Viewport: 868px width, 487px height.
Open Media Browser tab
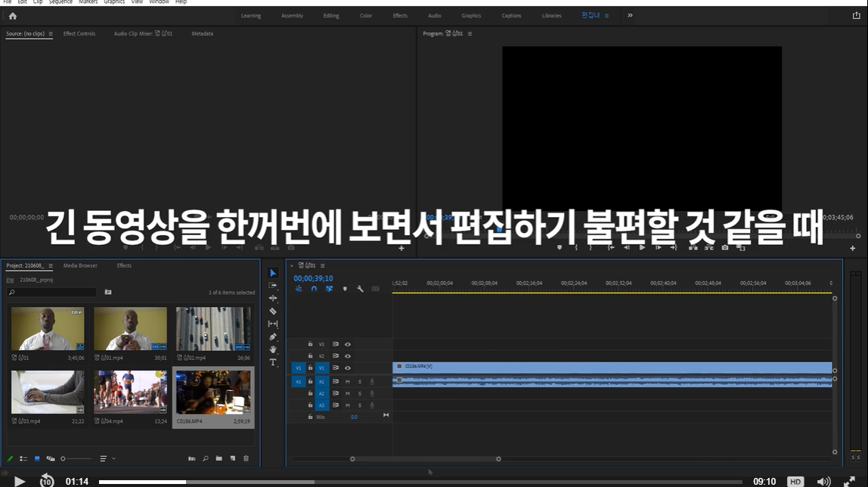click(80, 265)
